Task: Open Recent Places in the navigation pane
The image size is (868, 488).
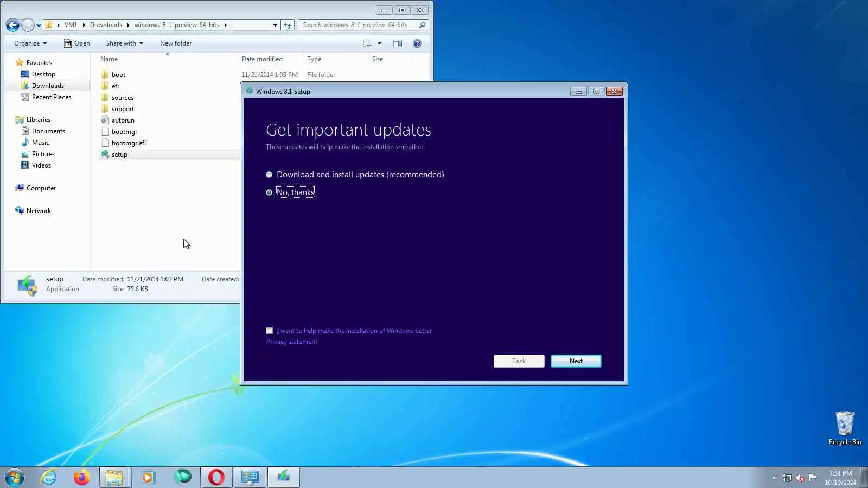Action: click(x=52, y=97)
